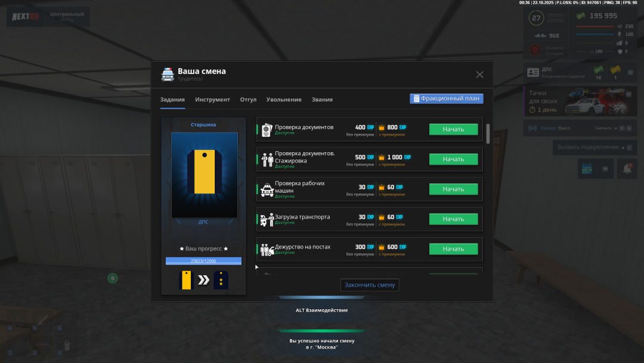Image resolution: width=644 pixels, height=363 pixels.
Task: Click the rank progress bar 25823/12000
Action: [x=203, y=261]
